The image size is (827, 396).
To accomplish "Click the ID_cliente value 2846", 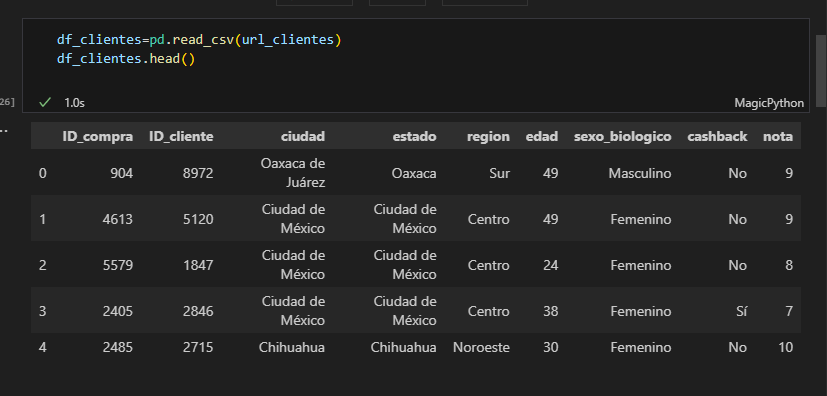I will pyautogui.click(x=198, y=311).
